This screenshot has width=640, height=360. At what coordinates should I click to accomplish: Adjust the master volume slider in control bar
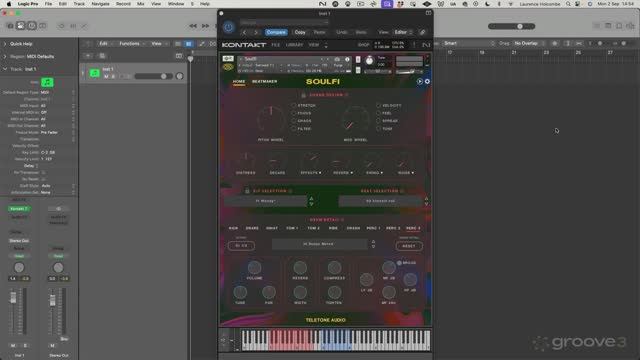[x=512, y=26]
